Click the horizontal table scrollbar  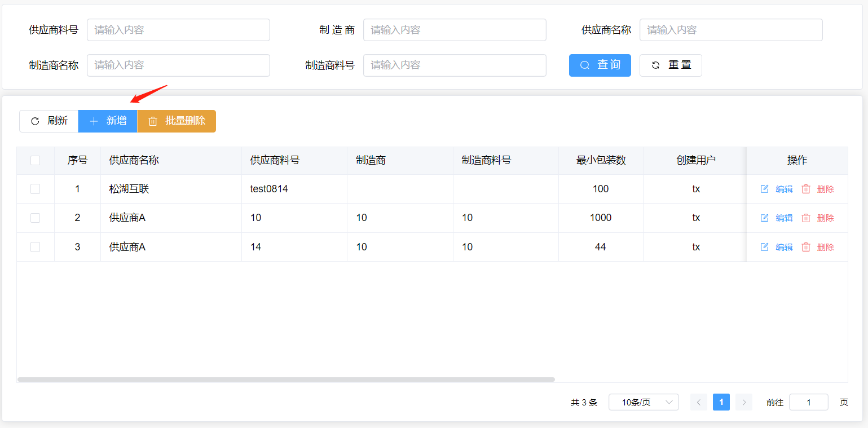click(x=286, y=380)
